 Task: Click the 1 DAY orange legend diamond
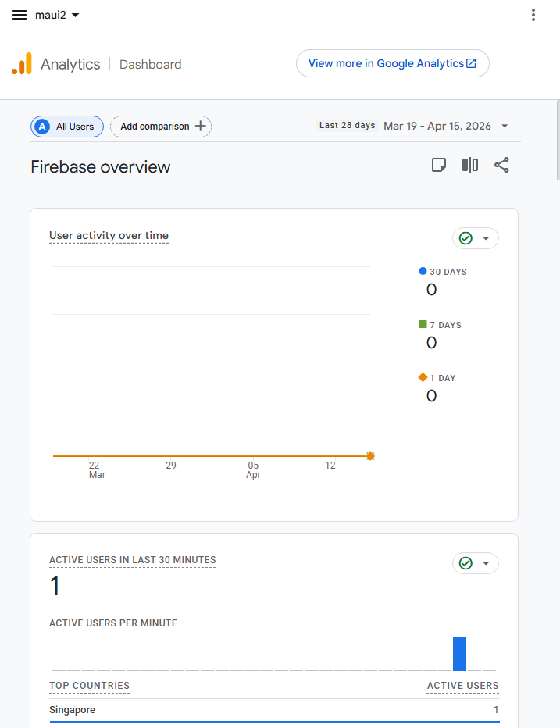(x=423, y=377)
